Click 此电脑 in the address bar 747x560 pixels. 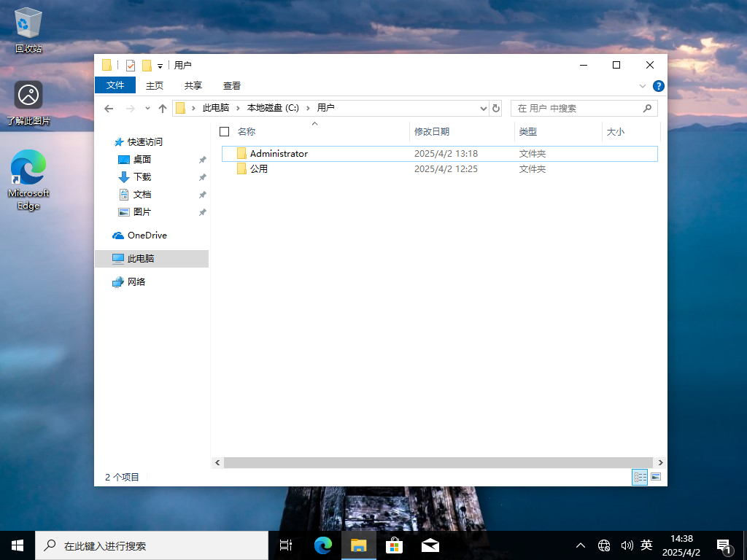[x=216, y=108]
